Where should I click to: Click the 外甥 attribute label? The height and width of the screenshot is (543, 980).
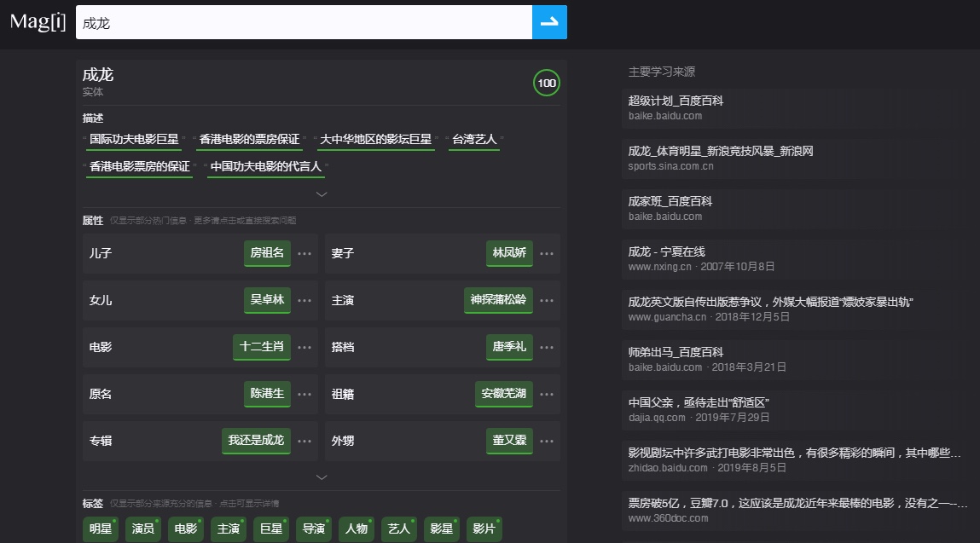coord(343,442)
